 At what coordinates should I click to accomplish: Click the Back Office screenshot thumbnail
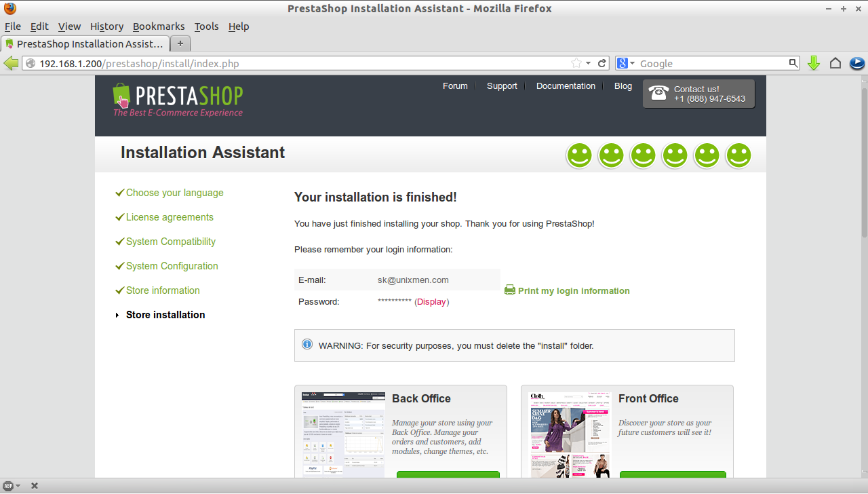(x=343, y=434)
